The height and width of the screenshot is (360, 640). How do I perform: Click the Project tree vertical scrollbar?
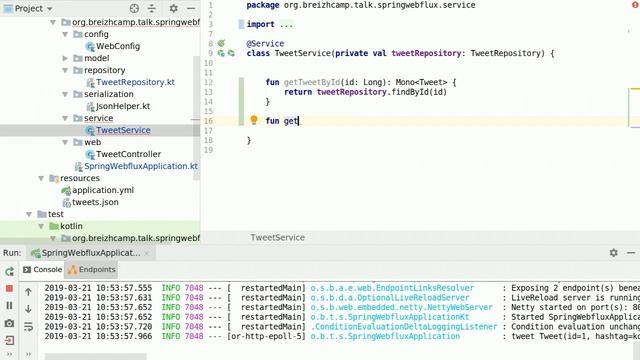196,118
